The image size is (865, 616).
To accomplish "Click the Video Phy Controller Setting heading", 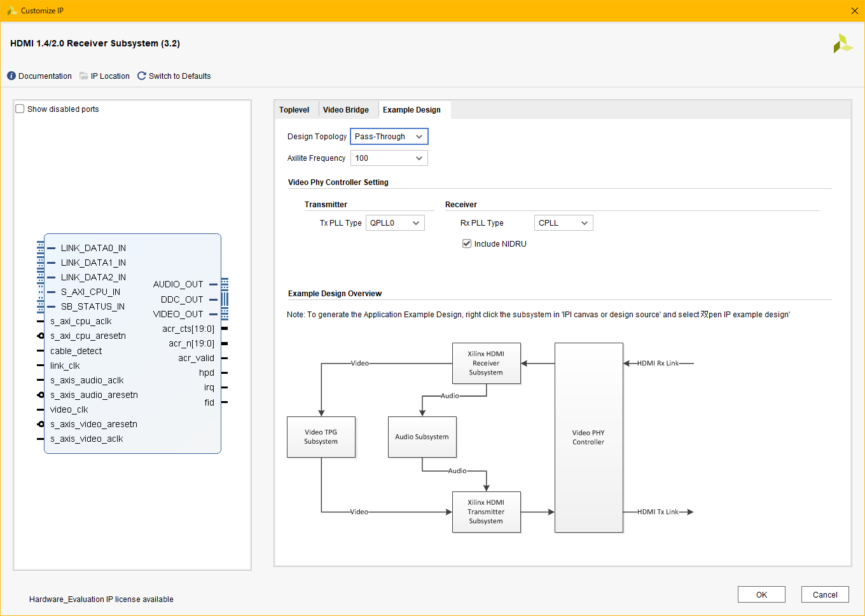I will (x=338, y=182).
